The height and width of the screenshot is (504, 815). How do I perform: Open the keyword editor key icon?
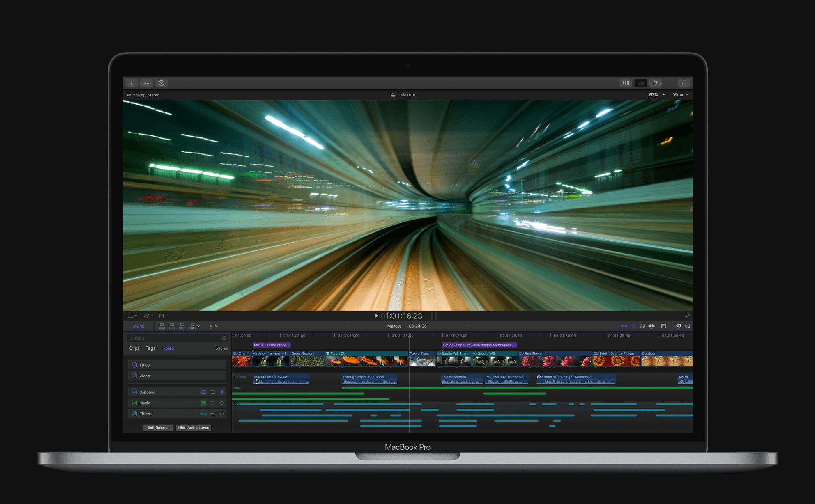coord(146,83)
